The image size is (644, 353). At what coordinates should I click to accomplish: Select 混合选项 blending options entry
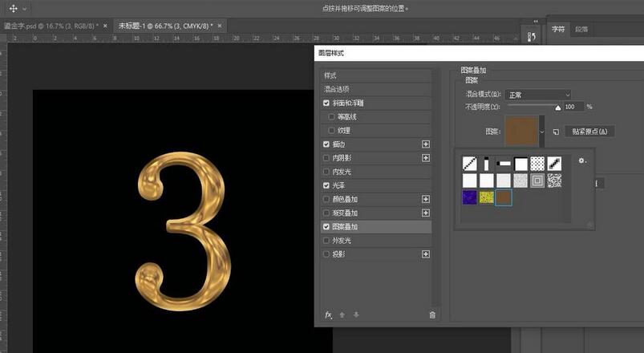click(x=375, y=89)
